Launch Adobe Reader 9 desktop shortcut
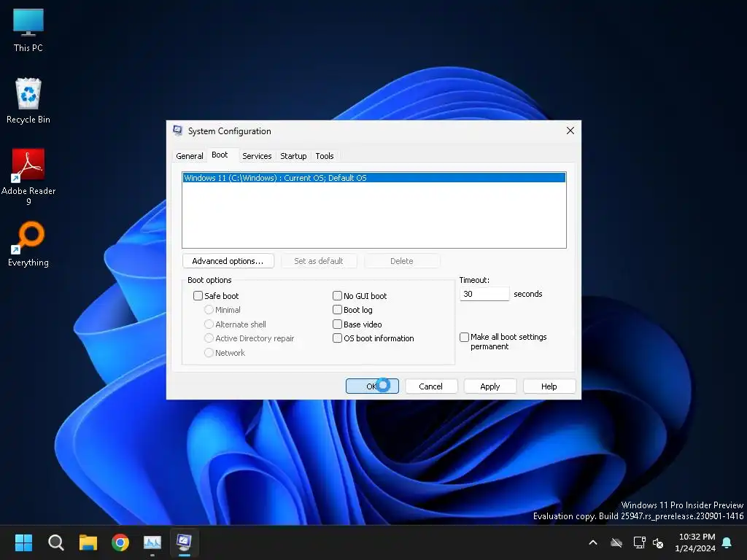747x560 pixels. 28,176
